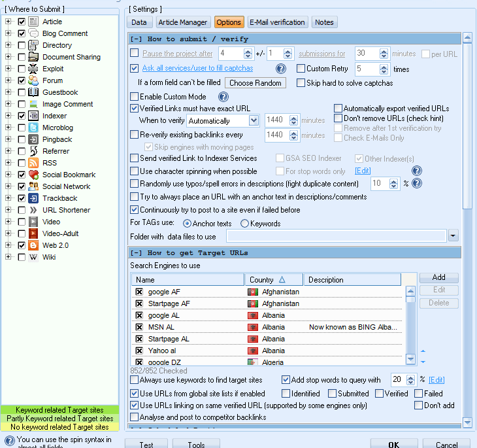Click the Microblog category icon

tap(33, 128)
